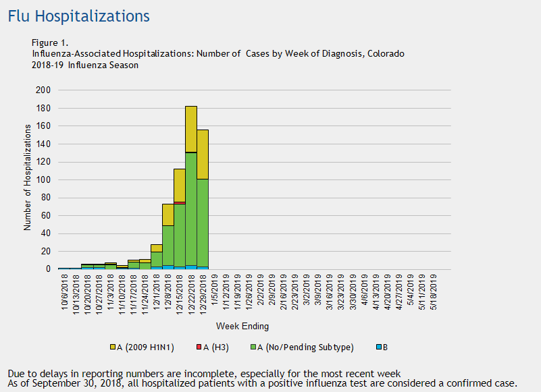This screenshot has height=392, width=541.
Task: Click the green segment of the 12/22/2018 bar
Action: coord(191,209)
